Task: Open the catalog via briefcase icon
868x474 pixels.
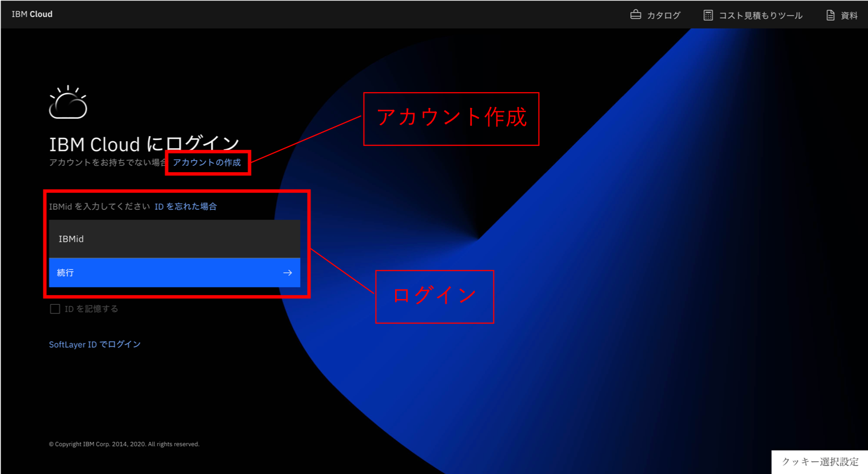Action: (x=636, y=14)
